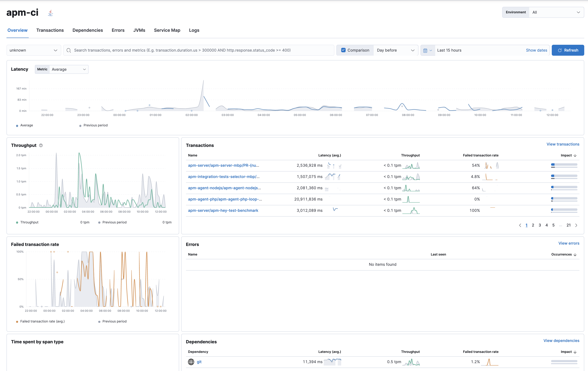Screen dimensions: 588x371
Task: Sort errors by the Occurrences column arrow
Action: [x=575, y=254]
